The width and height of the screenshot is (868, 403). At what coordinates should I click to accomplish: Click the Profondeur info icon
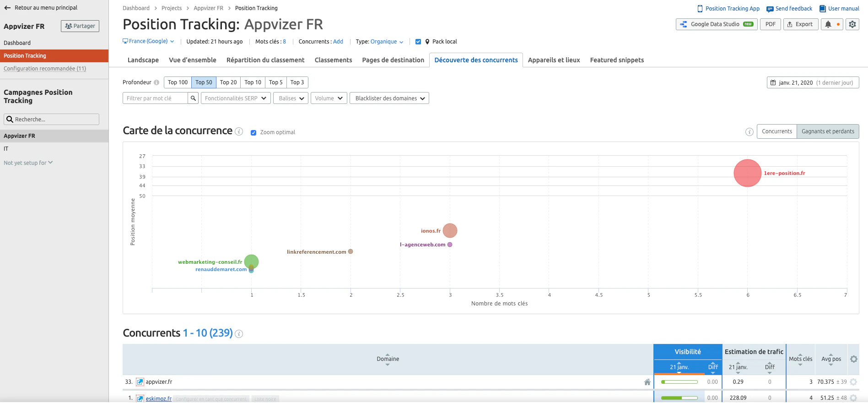point(156,82)
